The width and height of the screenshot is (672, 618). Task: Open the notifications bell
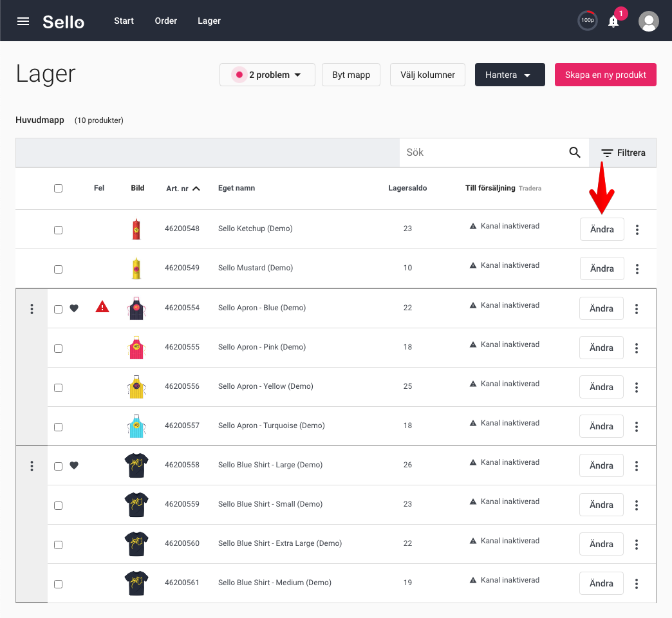pyautogui.click(x=613, y=21)
